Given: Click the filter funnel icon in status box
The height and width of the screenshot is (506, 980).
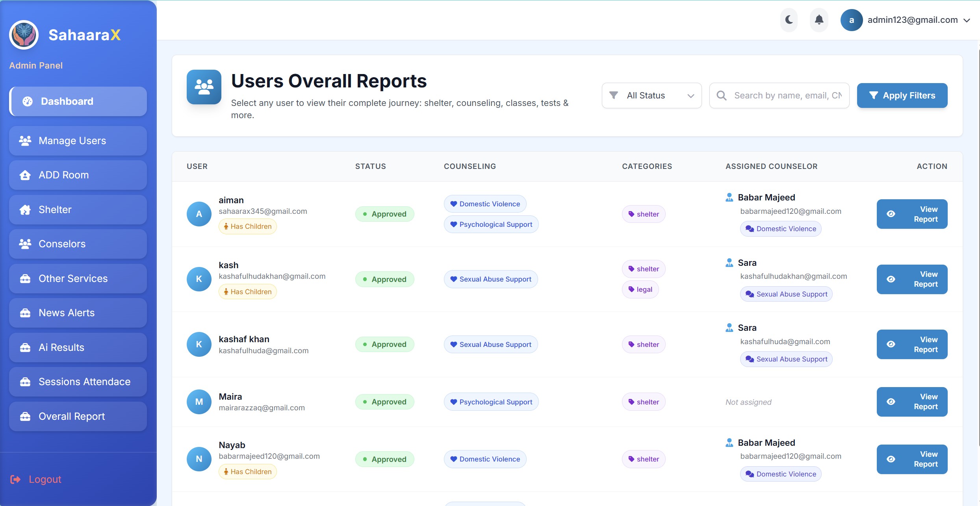Looking at the screenshot, I should point(613,95).
